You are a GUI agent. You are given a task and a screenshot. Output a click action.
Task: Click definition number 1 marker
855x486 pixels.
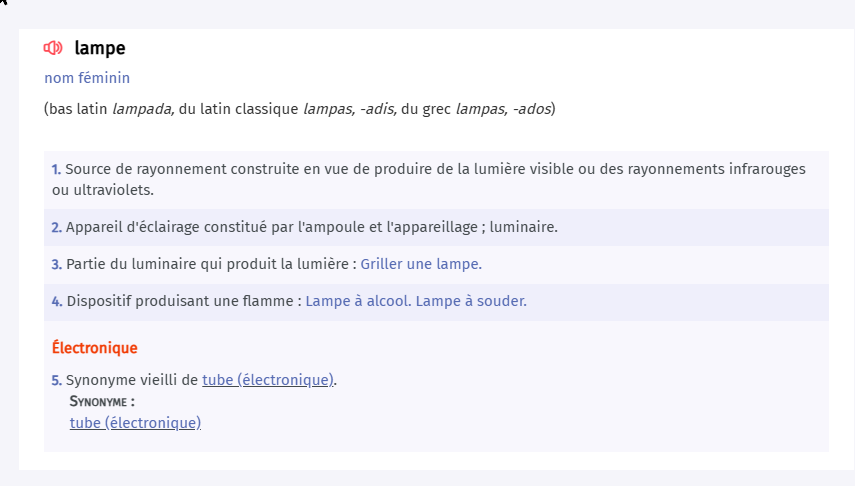56,170
